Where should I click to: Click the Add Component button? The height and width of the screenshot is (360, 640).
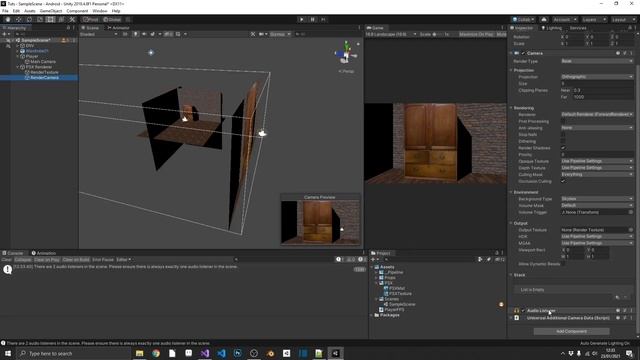coord(571,331)
